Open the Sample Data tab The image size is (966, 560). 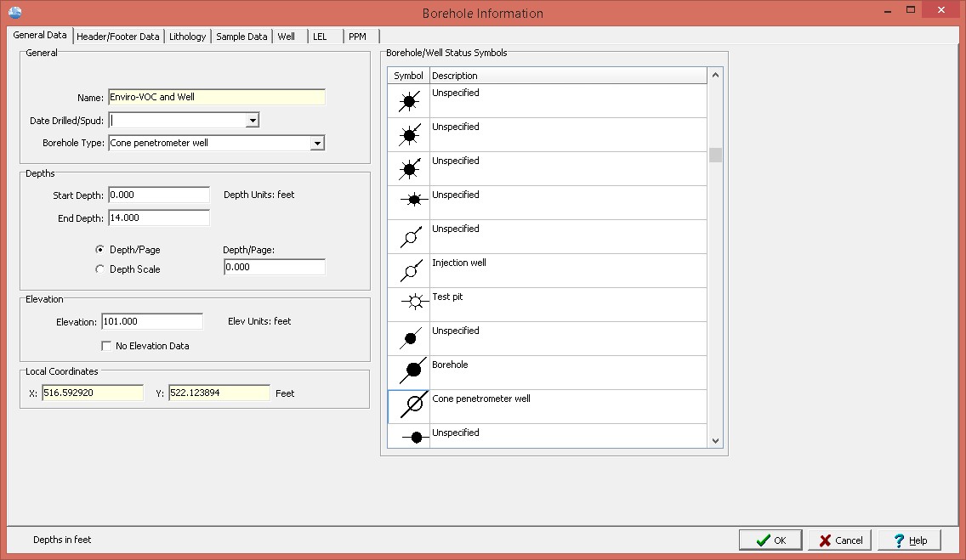pos(241,37)
